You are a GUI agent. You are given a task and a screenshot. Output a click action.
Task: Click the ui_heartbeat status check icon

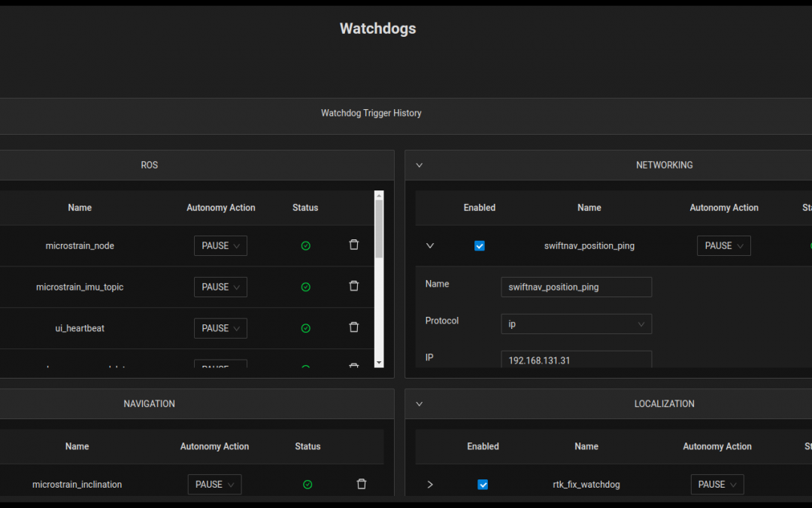pyautogui.click(x=305, y=328)
